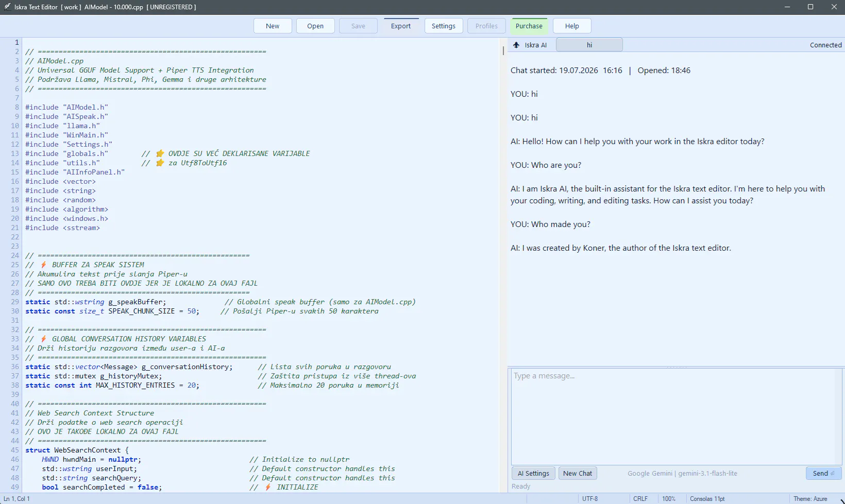The height and width of the screenshot is (504, 845).
Task: Click the struct WebSearchContext line
Action: click(77, 450)
